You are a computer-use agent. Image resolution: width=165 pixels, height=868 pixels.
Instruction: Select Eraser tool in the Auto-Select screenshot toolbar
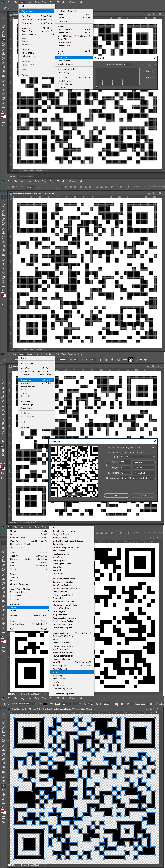click(4, 242)
